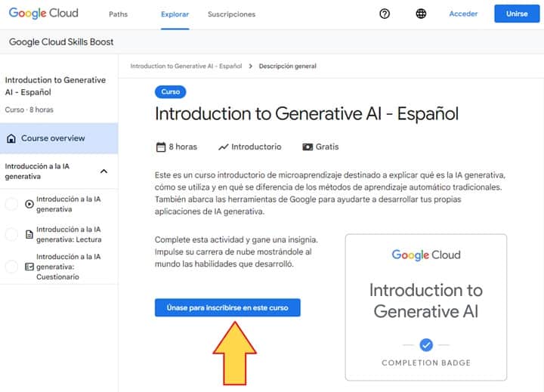Open Introducción a la IA generativa: Lectura
The height and width of the screenshot is (392, 544).
coord(69,234)
